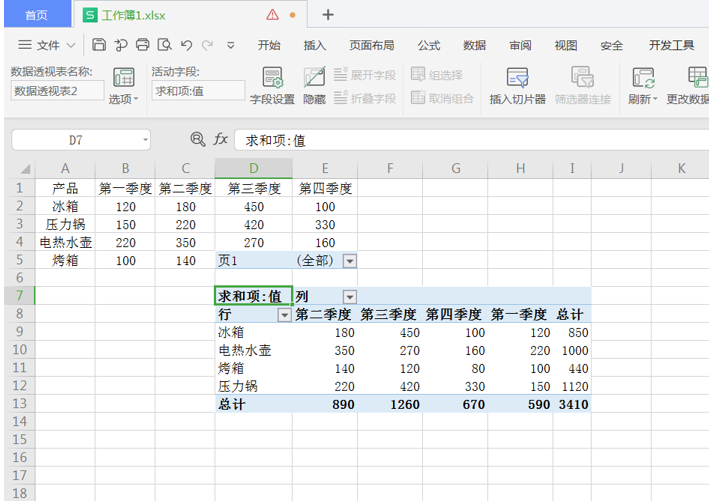This screenshot has width=709, height=501.
Task: Click the 隐藏 hide field icon
Action: coord(314,86)
